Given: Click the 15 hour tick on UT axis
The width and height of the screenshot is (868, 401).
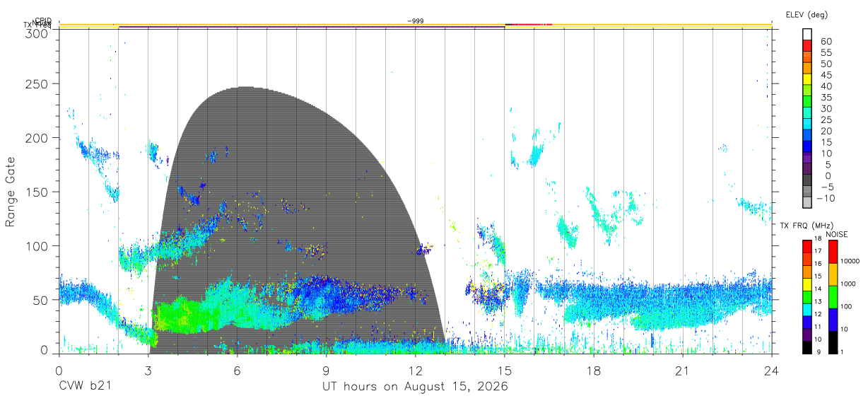Looking at the screenshot, I should pyautogui.click(x=505, y=370).
